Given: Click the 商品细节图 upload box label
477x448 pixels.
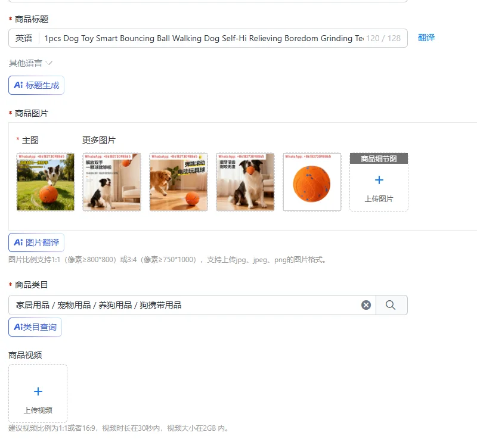Looking at the screenshot, I should click(379, 158).
